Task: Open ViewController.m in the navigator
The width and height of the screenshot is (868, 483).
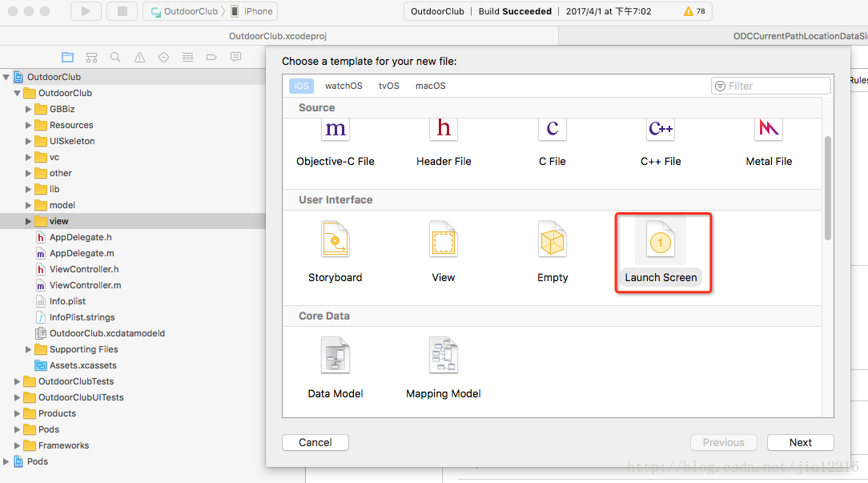Action: [x=85, y=285]
